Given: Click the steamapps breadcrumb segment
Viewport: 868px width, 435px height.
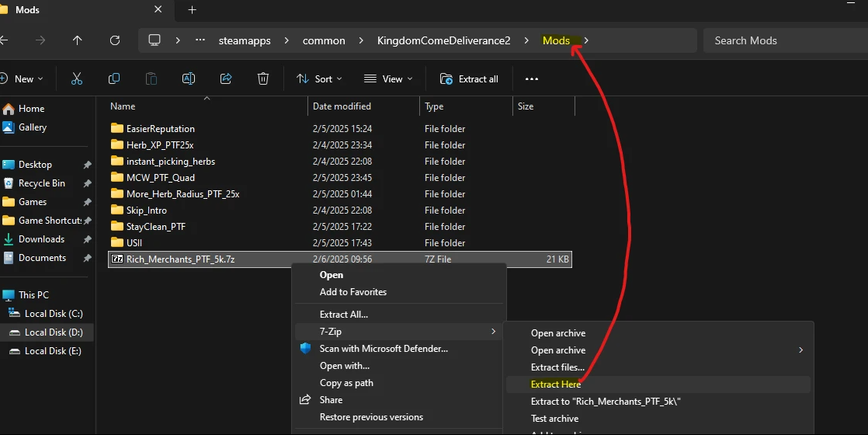Looking at the screenshot, I should (245, 40).
